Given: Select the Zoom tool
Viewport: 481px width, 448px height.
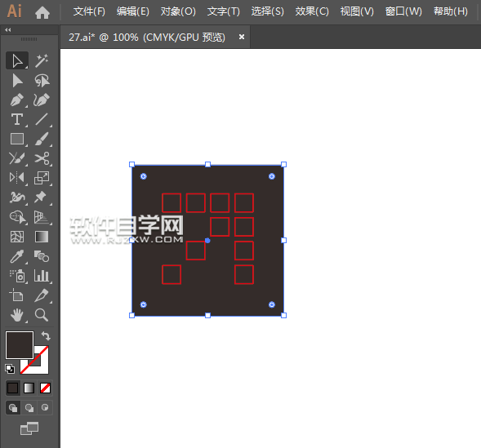Looking at the screenshot, I should pos(42,315).
